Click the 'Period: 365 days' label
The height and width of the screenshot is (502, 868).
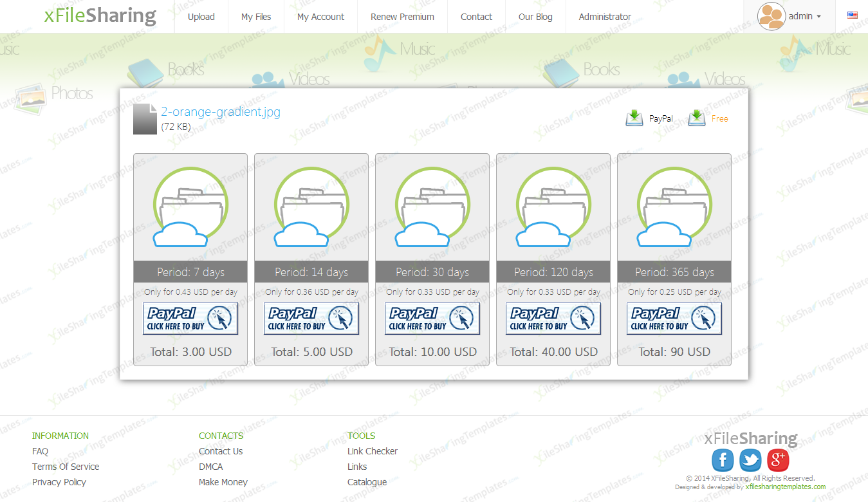[x=674, y=272]
